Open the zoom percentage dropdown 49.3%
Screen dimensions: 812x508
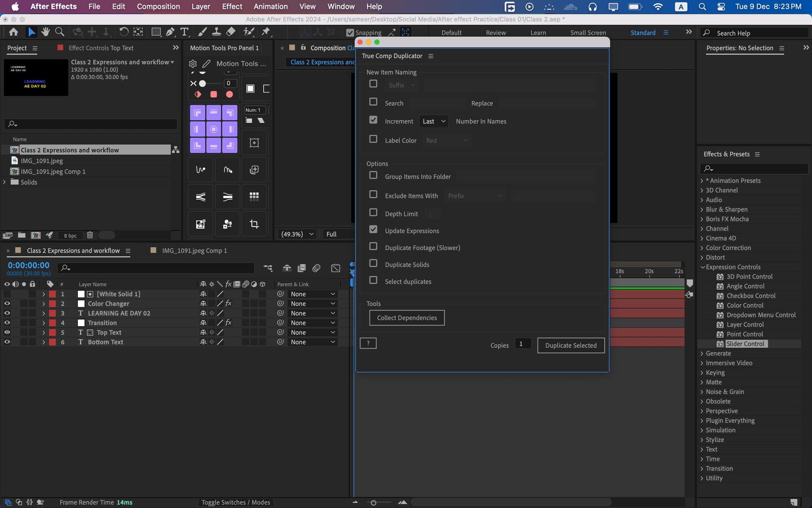tap(297, 234)
